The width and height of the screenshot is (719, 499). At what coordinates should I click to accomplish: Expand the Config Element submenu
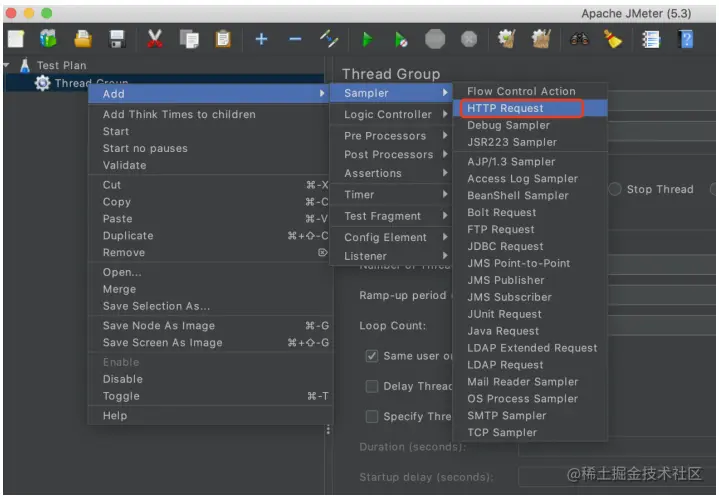pyautogui.click(x=391, y=237)
